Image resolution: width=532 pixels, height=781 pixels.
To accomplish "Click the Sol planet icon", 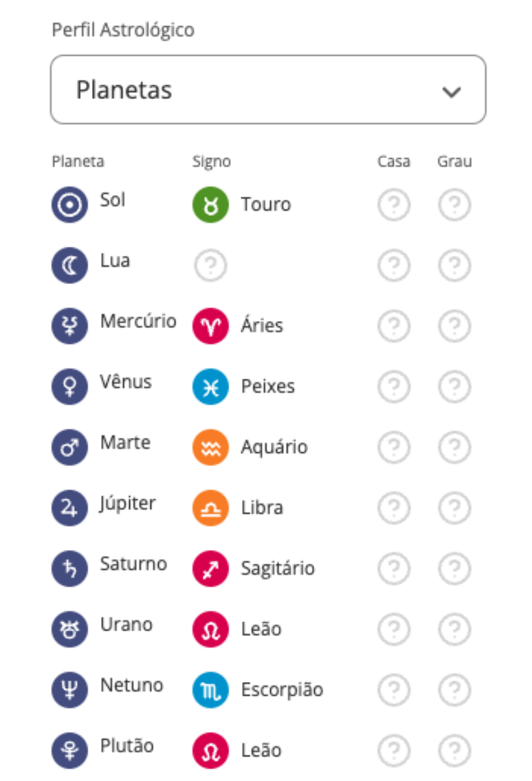I will click(x=69, y=205).
